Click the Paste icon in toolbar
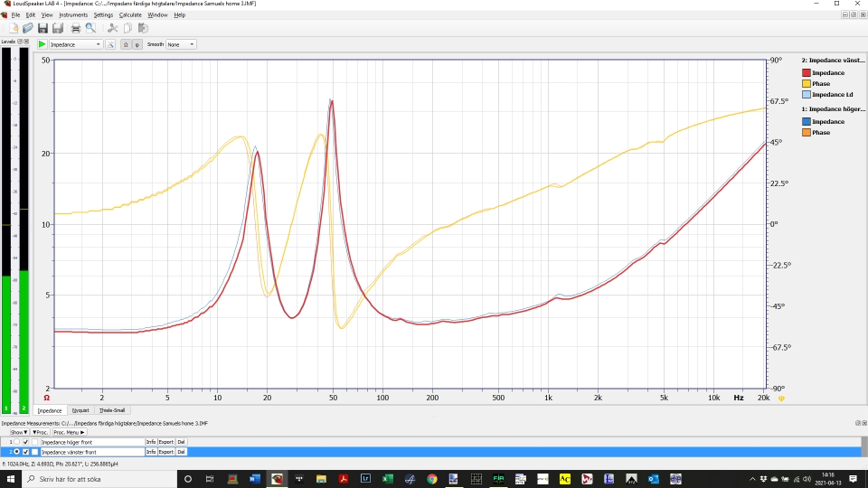Viewport: 868px width, 488px height. pos(143,28)
